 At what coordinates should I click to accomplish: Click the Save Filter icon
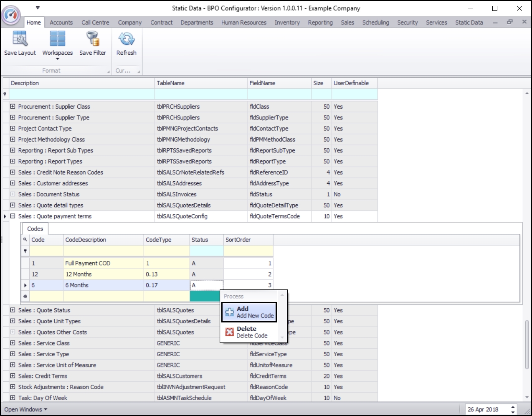coord(92,39)
